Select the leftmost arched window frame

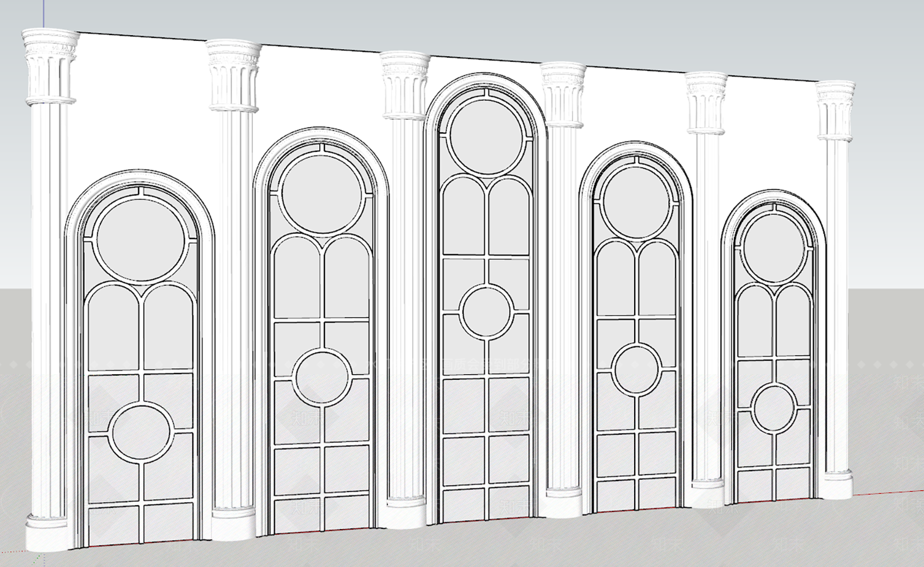(140, 359)
